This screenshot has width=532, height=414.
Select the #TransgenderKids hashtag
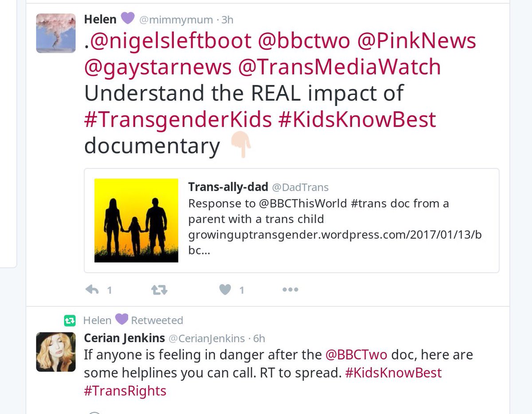coord(178,119)
